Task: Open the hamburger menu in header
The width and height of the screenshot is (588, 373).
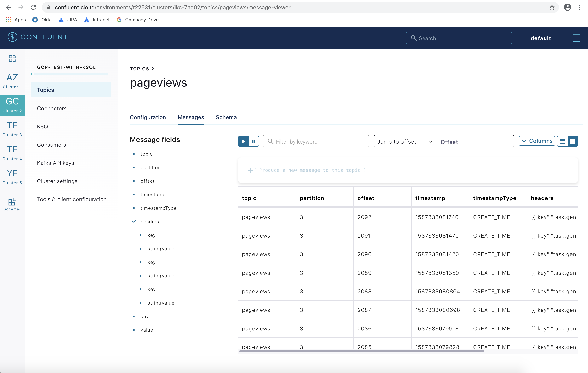Action: [577, 38]
